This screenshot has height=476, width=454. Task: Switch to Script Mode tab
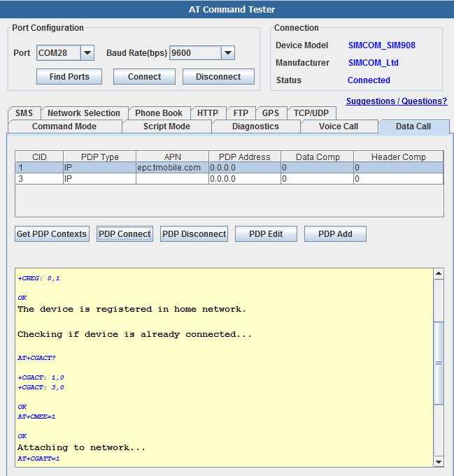point(166,127)
